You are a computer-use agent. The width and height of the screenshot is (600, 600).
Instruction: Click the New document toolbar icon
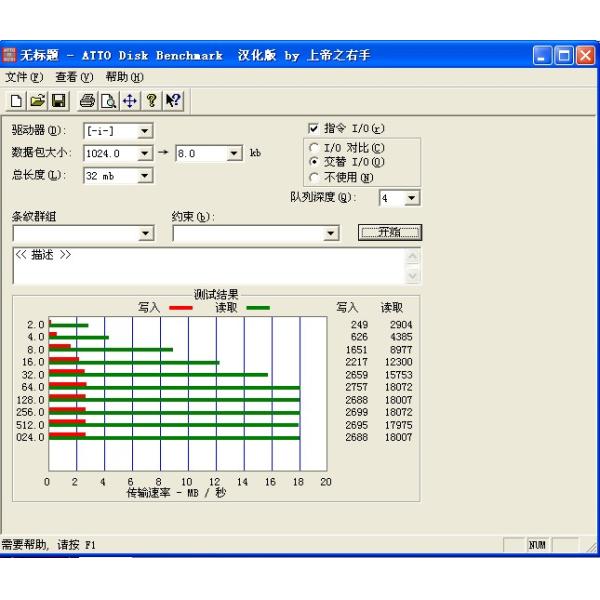[x=18, y=100]
